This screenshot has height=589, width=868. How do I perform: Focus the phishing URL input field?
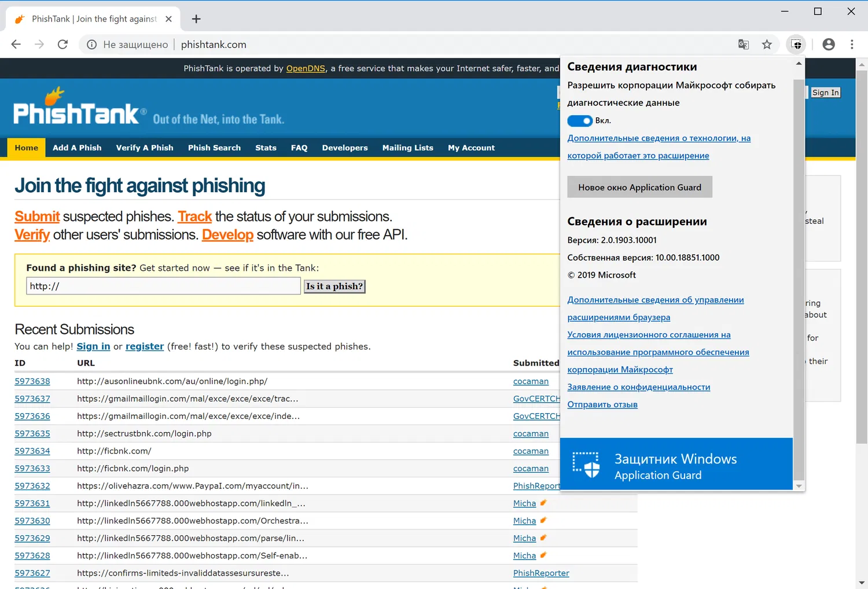(163, 286)
